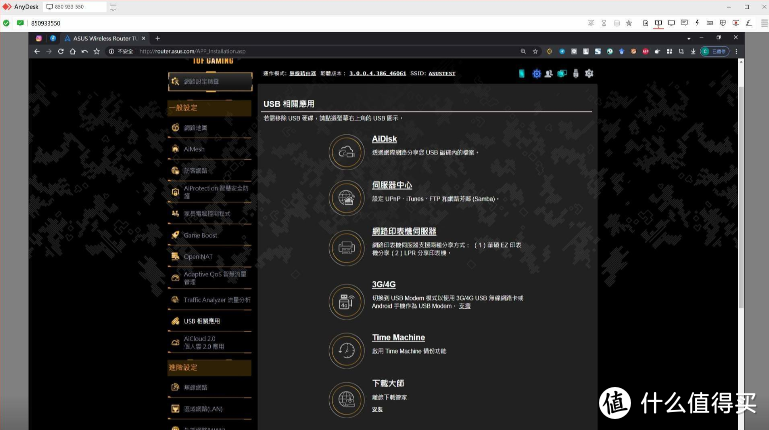The width and height of the screenshot is (769, 430).
Task: Select the ASUS Wireless Router browser tab
Action: pos(104,38)
